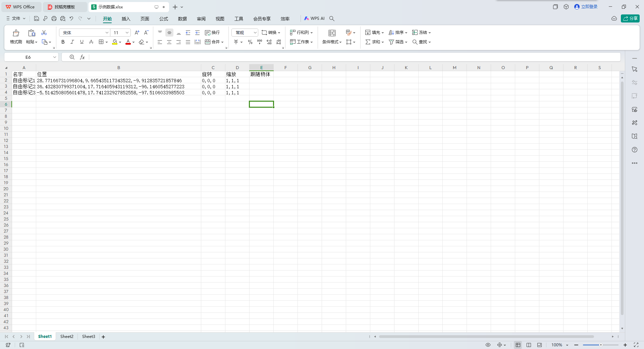The height and width of the screenshot is (349, 644).
Task: Expand the fill color dropdown arrow
Action: (120, 42)
